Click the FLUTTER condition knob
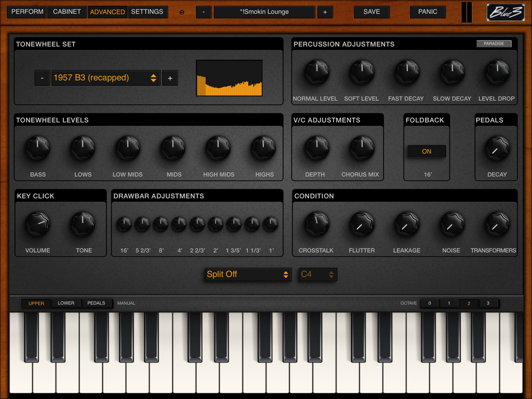The image size is (532, 399). click(x=362, y=225)
